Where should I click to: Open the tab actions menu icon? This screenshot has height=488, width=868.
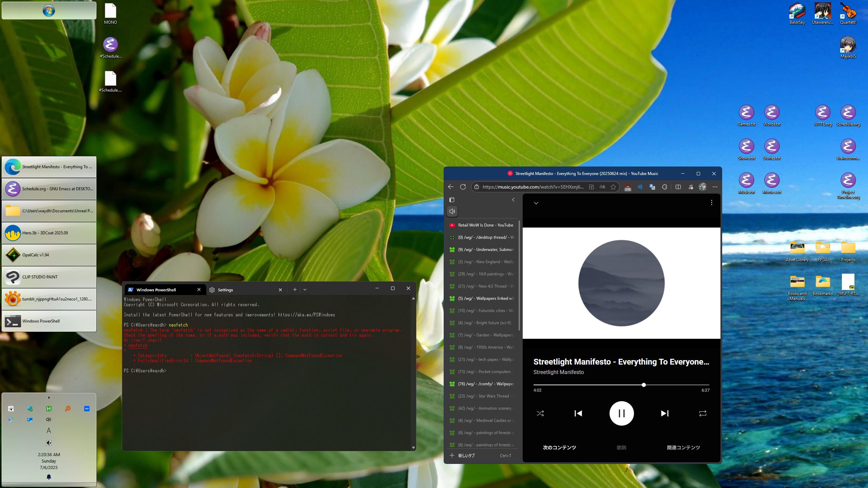click(x=451, y=200)
